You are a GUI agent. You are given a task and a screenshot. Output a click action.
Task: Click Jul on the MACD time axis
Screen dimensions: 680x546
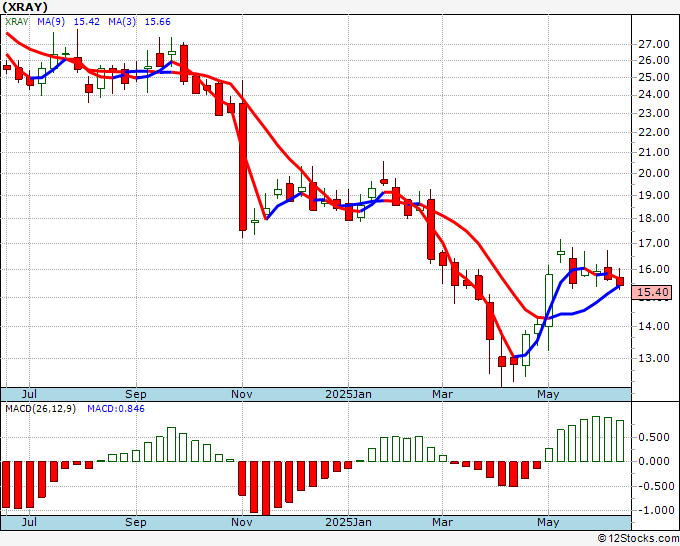[29, 522]
